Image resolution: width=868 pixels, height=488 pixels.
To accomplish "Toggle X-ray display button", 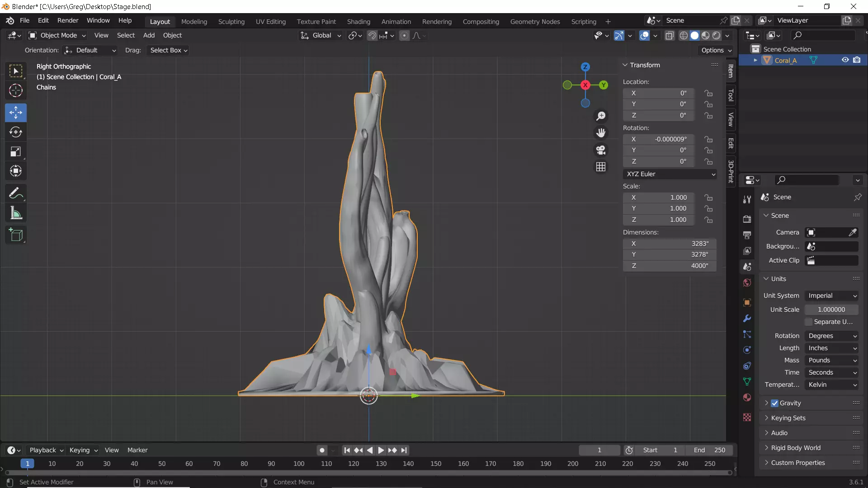I will (670, 35).
